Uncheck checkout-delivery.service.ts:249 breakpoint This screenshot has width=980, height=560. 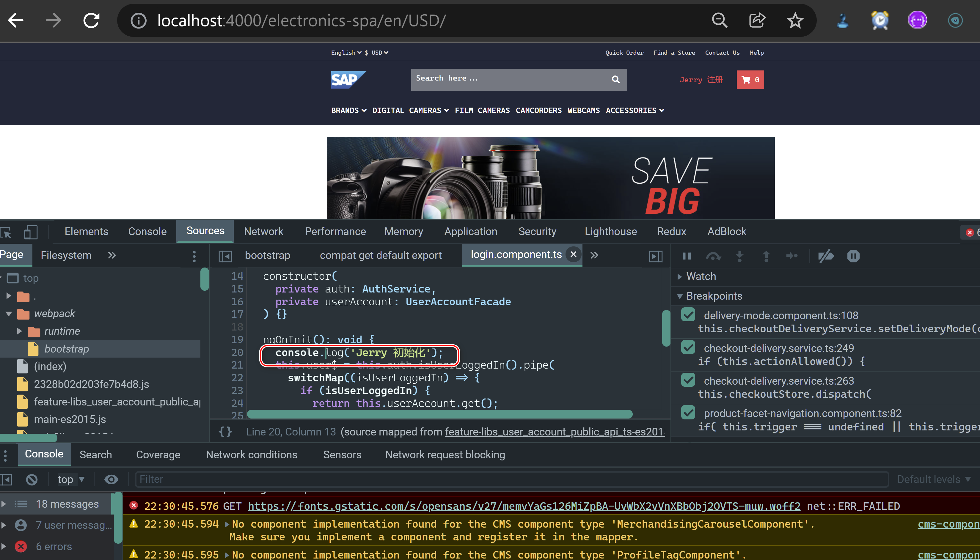click(688, 348)
